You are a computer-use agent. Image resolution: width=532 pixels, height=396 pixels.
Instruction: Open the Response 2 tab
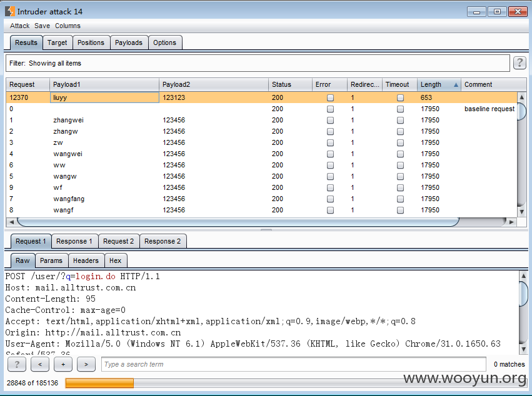(163, 241)
